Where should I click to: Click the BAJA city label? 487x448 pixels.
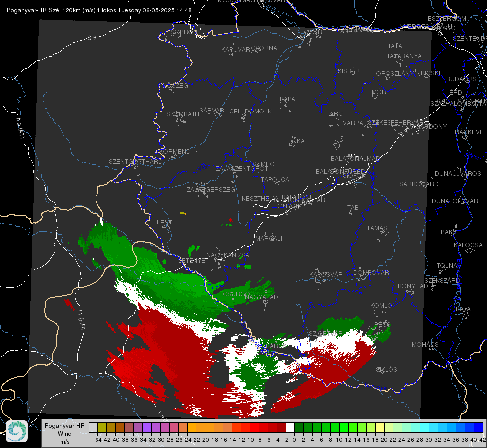tap(463, 309)
